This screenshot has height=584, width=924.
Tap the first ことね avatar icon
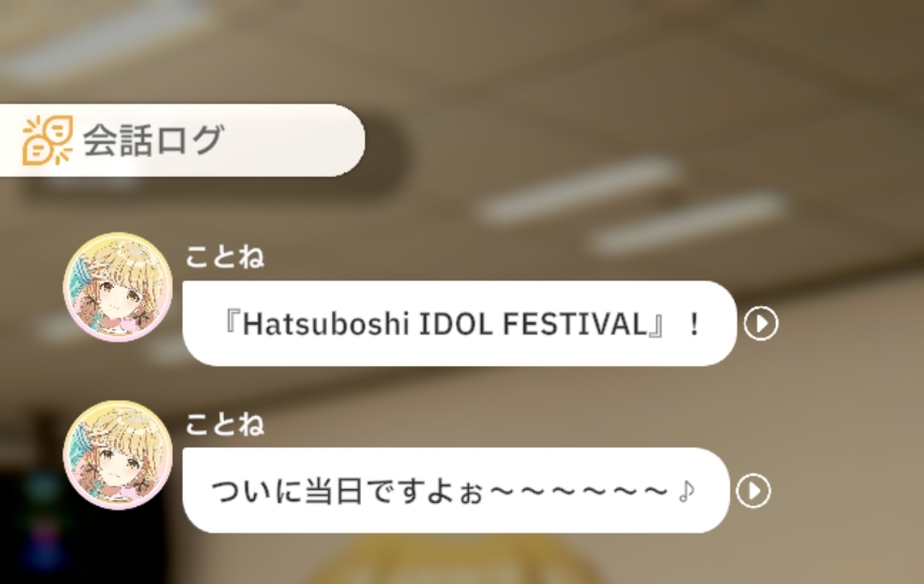tap(118, 287)
